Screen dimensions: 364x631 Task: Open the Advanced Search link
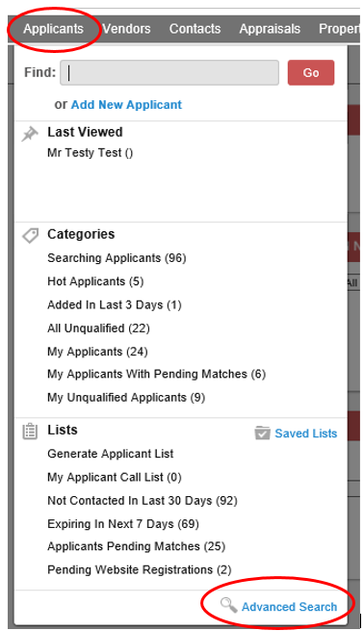pos(289,607)
